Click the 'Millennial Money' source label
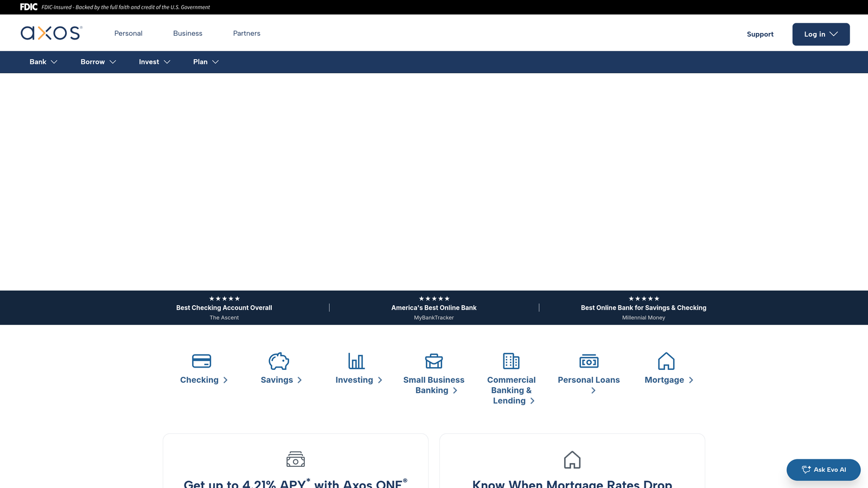This screenshot has height=488, width=868. coord(643,318)
